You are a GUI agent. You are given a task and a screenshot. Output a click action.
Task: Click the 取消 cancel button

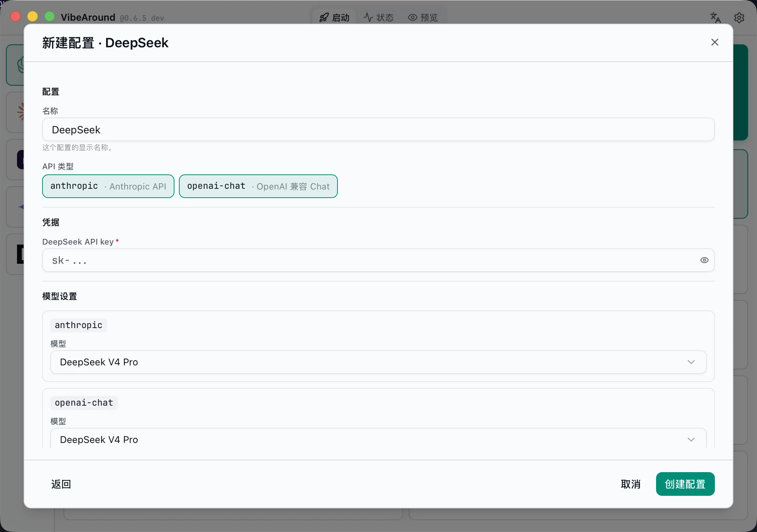[631, 484]
